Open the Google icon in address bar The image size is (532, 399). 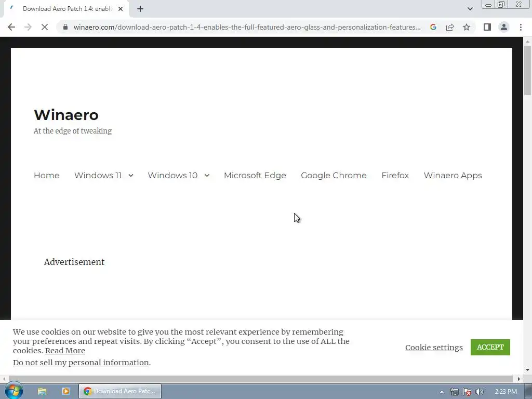[433, 27]
